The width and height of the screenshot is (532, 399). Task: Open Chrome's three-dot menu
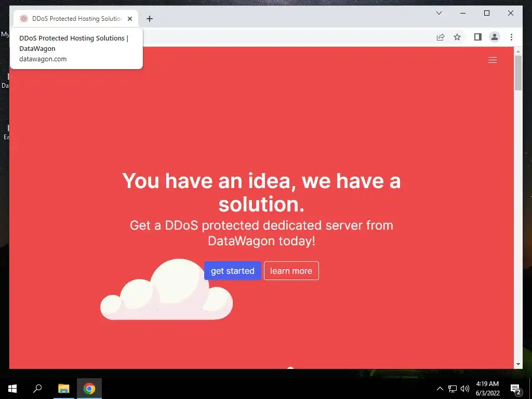click(511, 37)
